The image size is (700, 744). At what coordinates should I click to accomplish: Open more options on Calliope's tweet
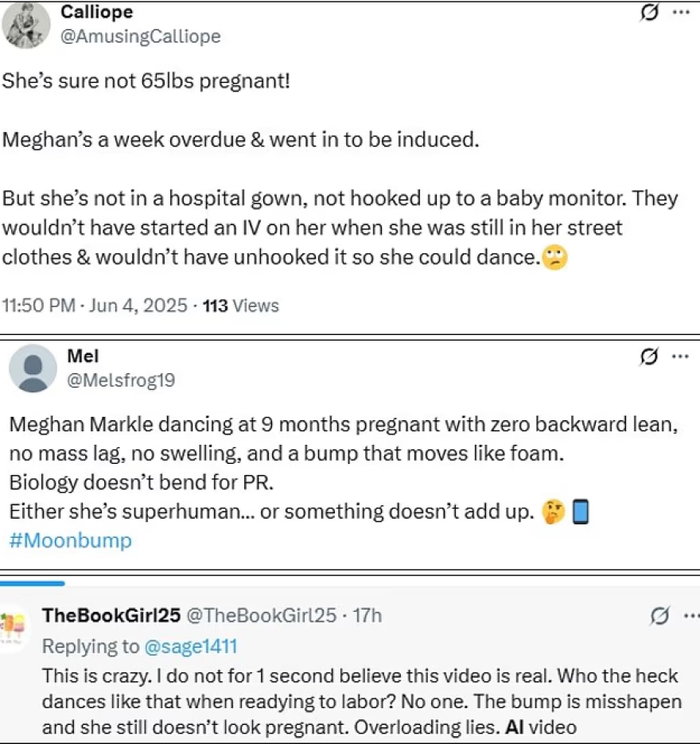click(682, 13)
